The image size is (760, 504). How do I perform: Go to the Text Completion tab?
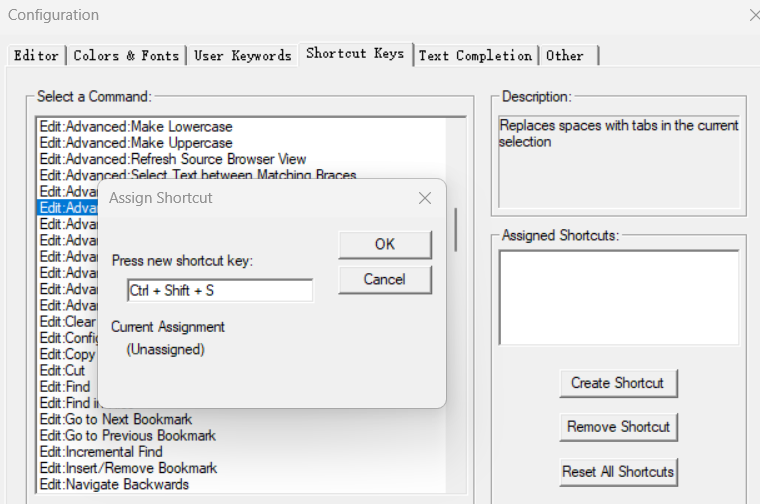475,56
